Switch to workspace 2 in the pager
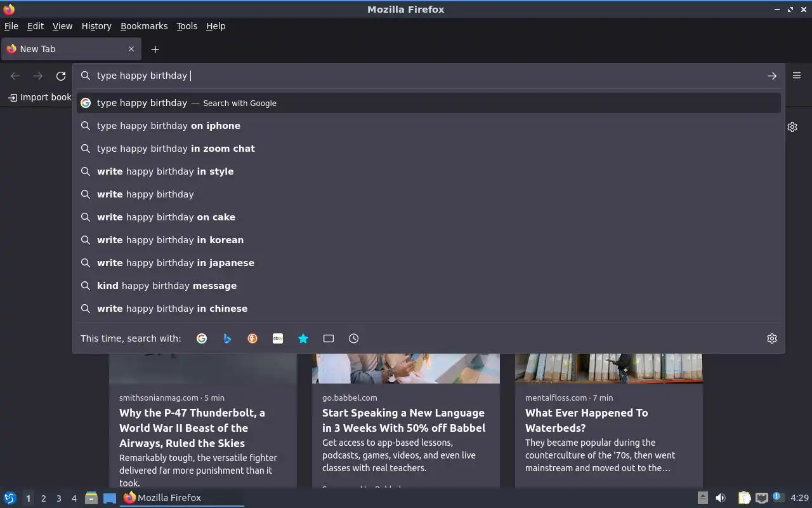The width and height of the screenshot is (812, 508). click(x=43, y=498)
